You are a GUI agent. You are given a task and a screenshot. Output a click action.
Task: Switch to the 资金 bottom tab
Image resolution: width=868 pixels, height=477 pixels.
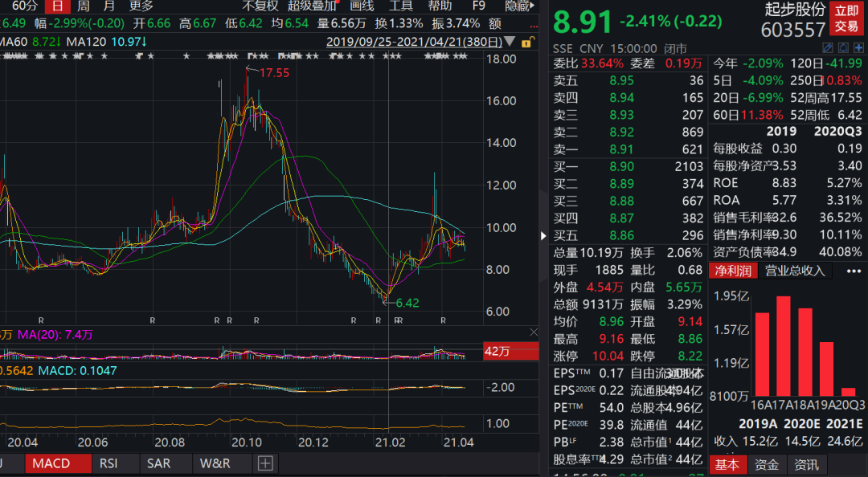click(x=767, y=465)
